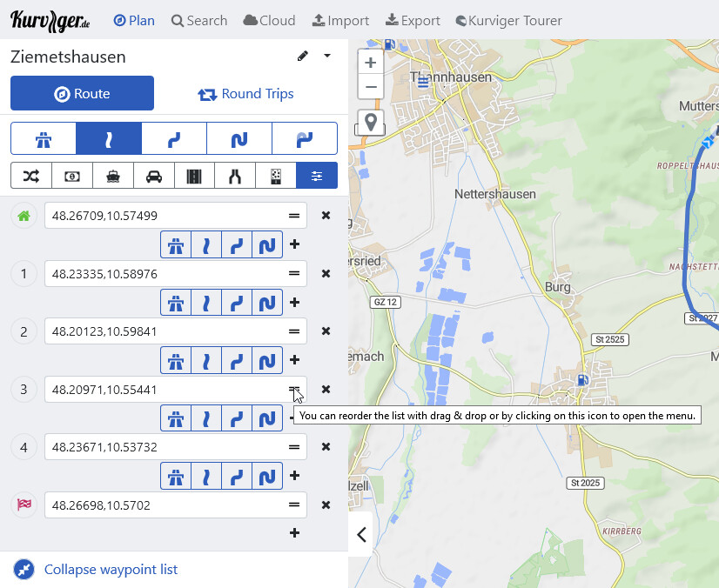Expand route name dropdown arrow
Viewport: 719px width, 588px height.
point(327,56)
